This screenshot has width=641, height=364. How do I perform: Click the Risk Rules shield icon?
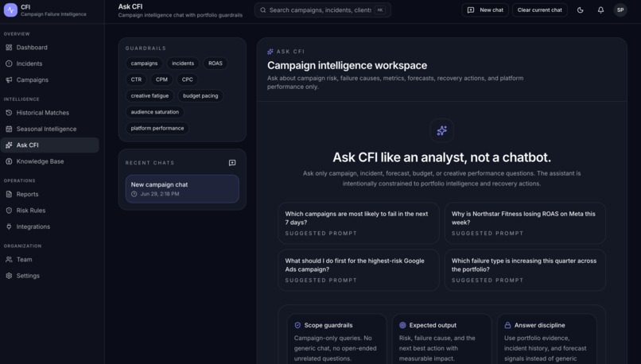click(9, 211)
